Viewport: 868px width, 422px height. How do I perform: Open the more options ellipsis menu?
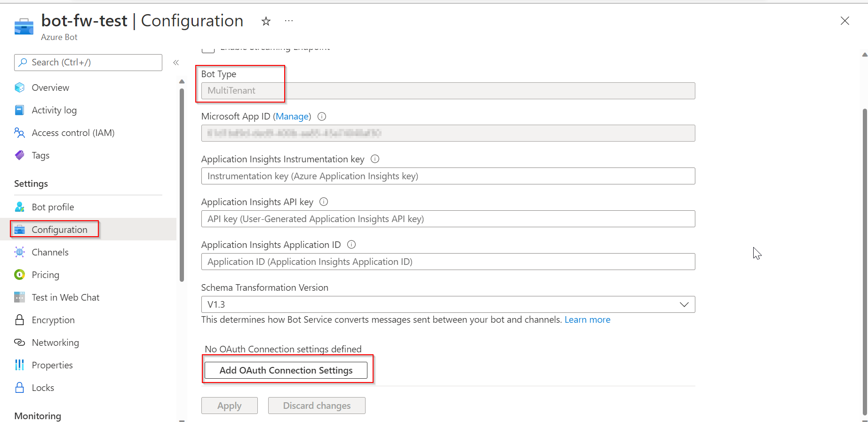pos(289,21)
